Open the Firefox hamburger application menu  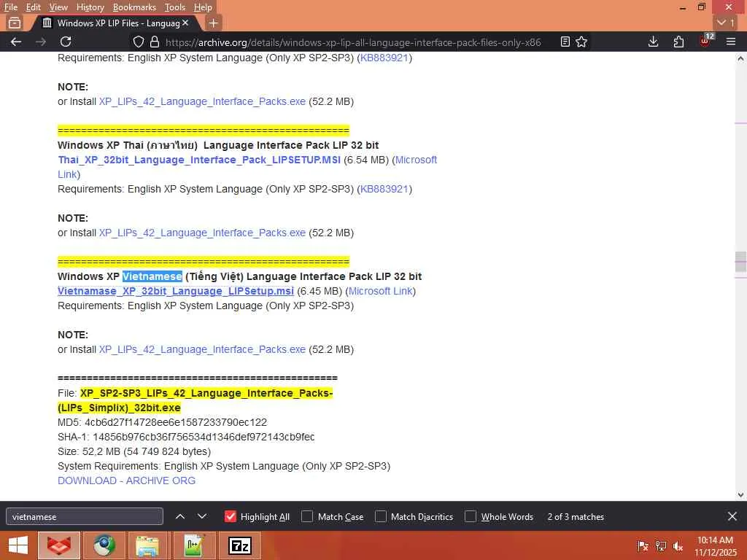click(731, 42)
